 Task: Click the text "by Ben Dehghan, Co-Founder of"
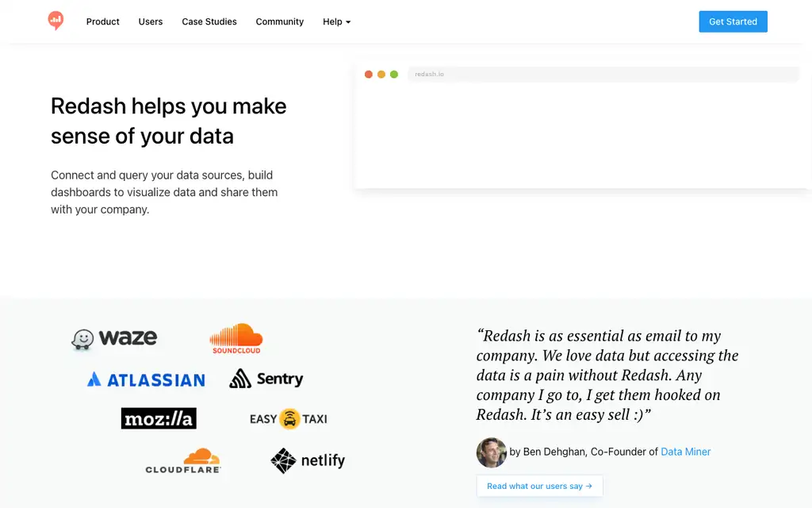coord(584,452)
